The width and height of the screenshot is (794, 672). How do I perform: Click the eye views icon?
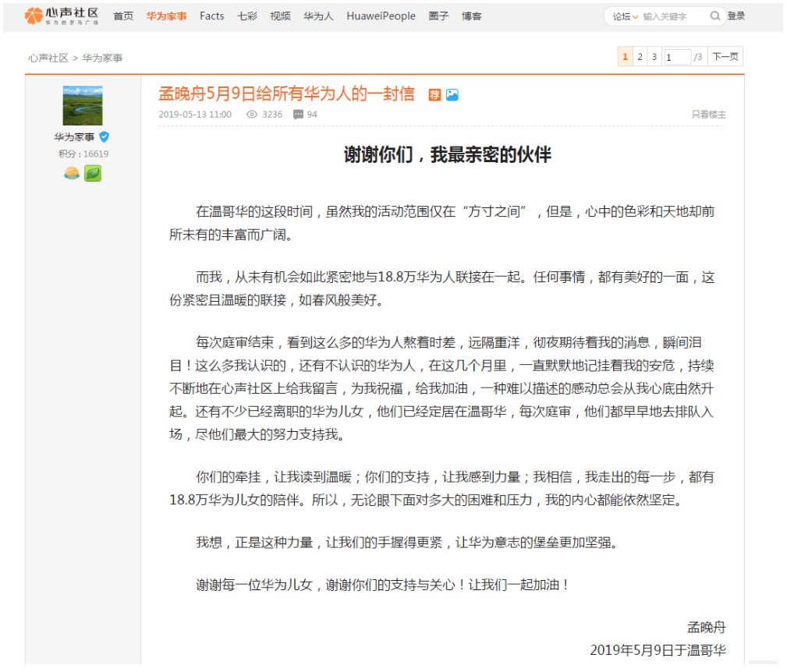coord(252,115)
